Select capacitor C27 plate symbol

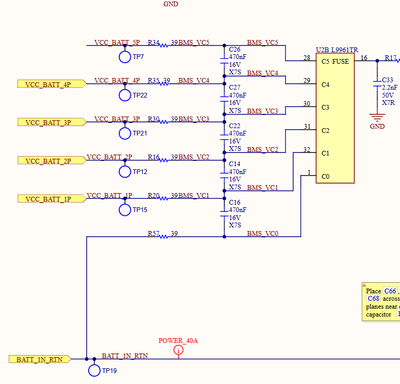(x=224, y=99)
